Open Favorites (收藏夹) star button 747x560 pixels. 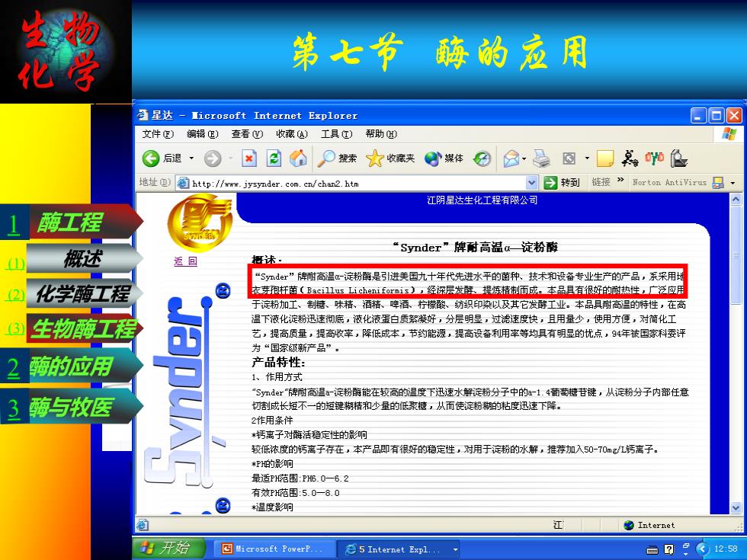pyautogui.click(x=390, y=158)
